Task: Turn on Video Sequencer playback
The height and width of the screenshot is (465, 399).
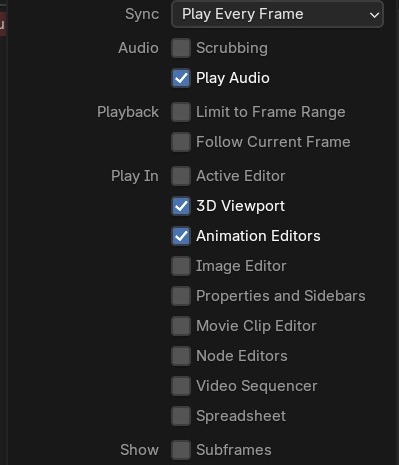Action: coord(181,386)
